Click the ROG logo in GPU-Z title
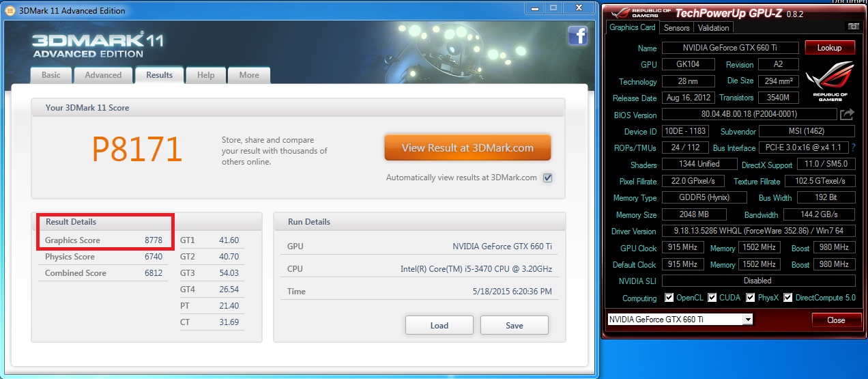This screenshot has width=868, height=379. pos(622,13)
